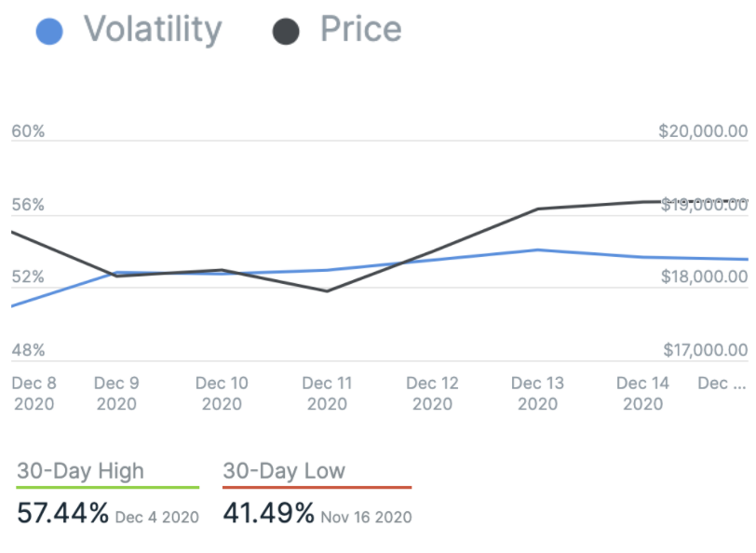The height and width of the screenshot is (553, 756).
Task: Click the $17,000.00 price axis label
Action: point(705,350)
